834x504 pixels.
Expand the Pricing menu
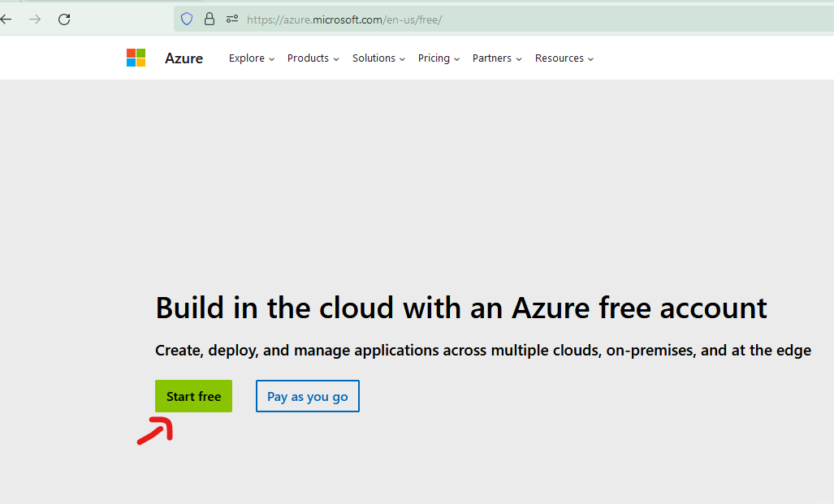tap(439, 58)
